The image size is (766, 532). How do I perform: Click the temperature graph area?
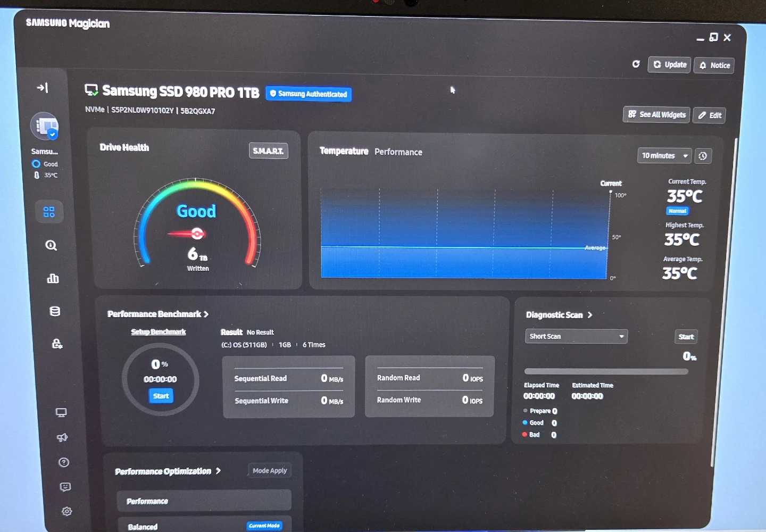pos(464,234)
